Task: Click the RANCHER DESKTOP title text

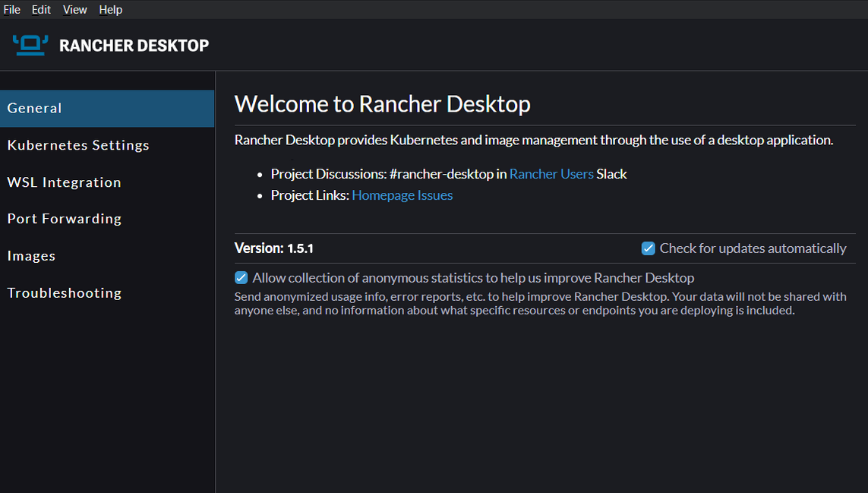Action: coord(134,46)
